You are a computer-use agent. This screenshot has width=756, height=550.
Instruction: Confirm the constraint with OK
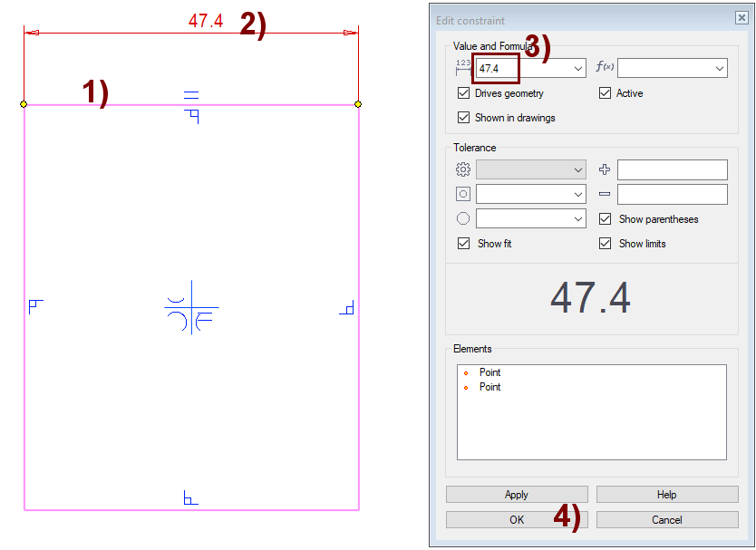517,520
